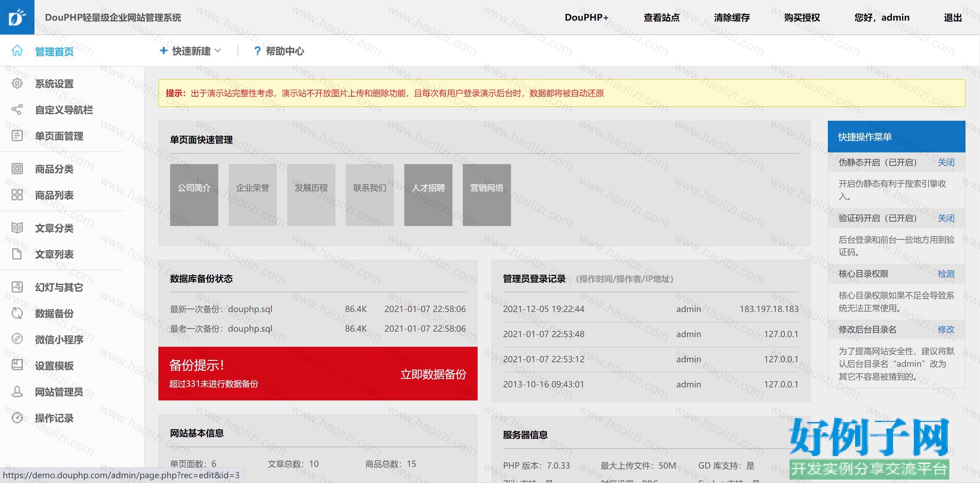Open the 帮助中心 link
The width and height of the screenshot is (980, 483).
285,51
